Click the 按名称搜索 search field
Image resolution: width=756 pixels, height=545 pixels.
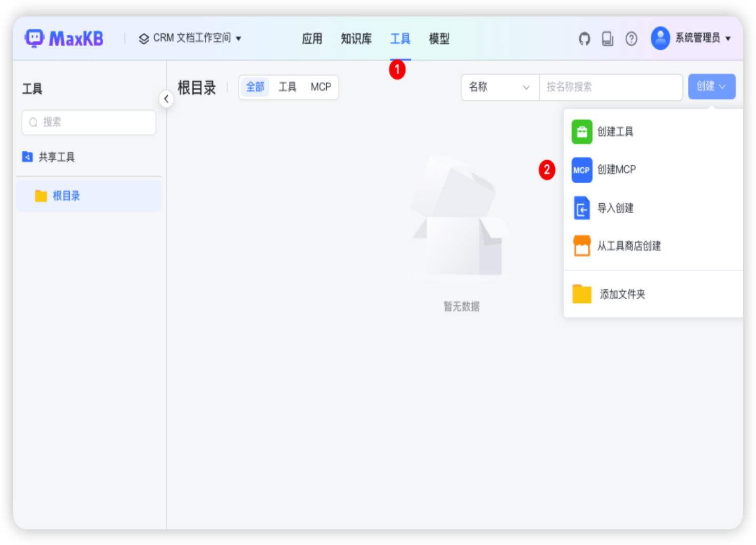(610, 87)
